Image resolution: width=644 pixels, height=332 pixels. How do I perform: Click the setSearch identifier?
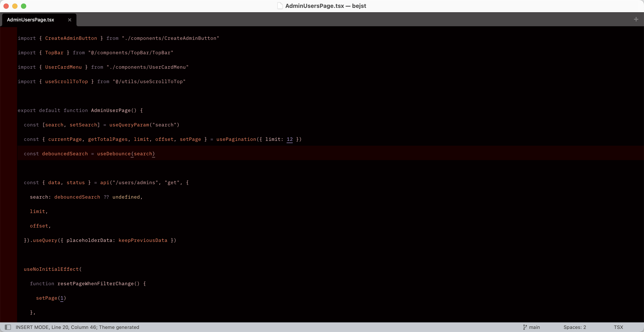[x=83, y=125]
